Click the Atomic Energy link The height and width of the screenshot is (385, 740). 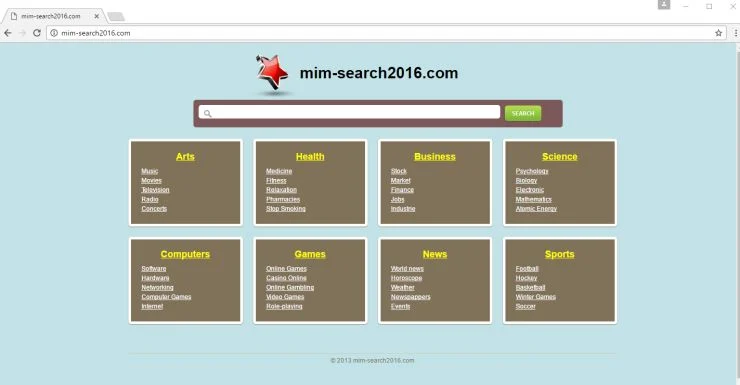(x=536, y=209)
